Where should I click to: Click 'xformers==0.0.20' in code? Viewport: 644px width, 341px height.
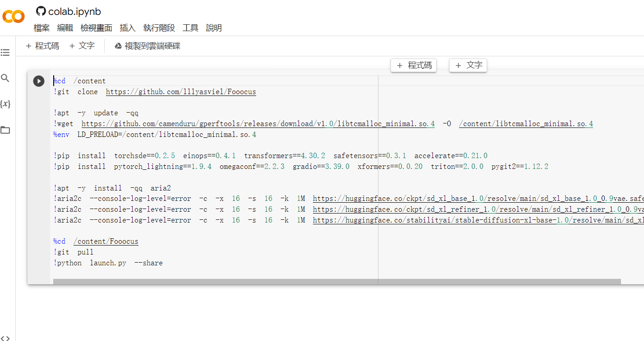[390, 167]
